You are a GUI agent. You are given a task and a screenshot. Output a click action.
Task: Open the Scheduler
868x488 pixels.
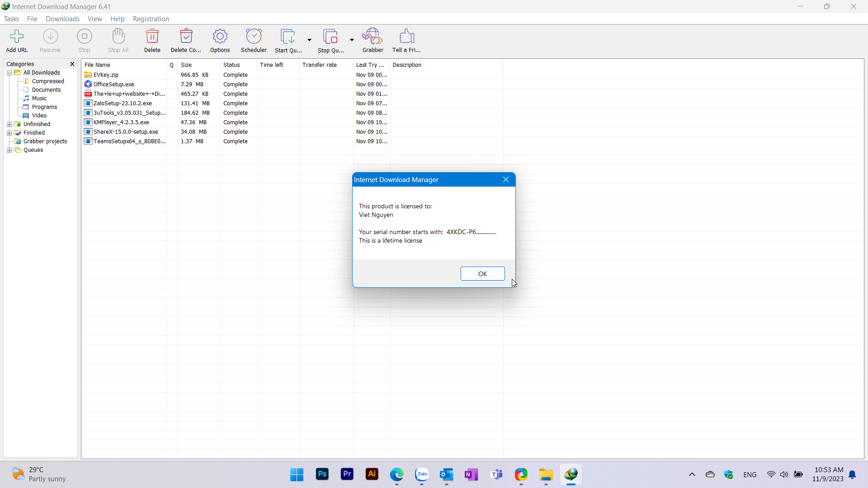click(254, 41)
